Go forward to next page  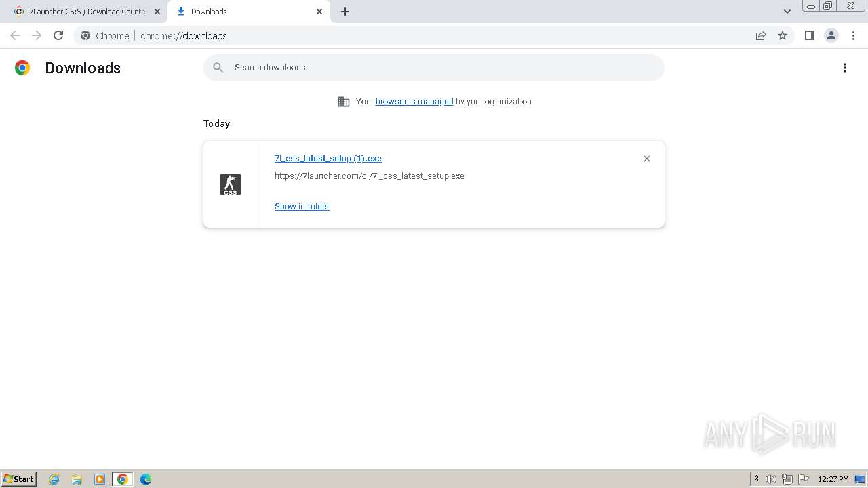tap(37, 35)
